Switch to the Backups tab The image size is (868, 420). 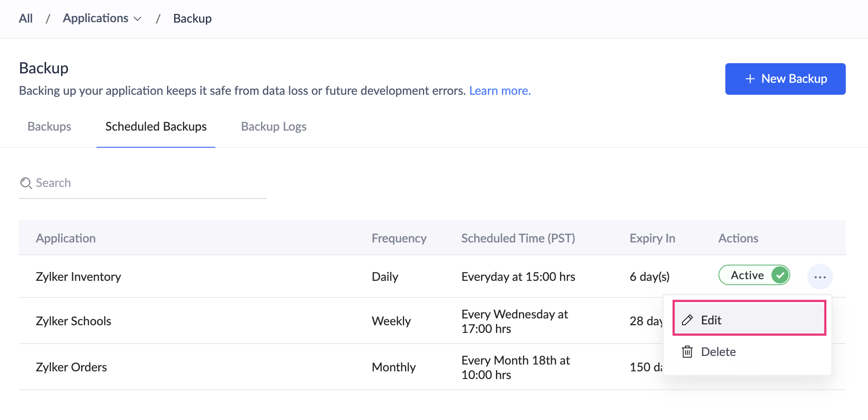pyautogui.click(x=49, y=126)
